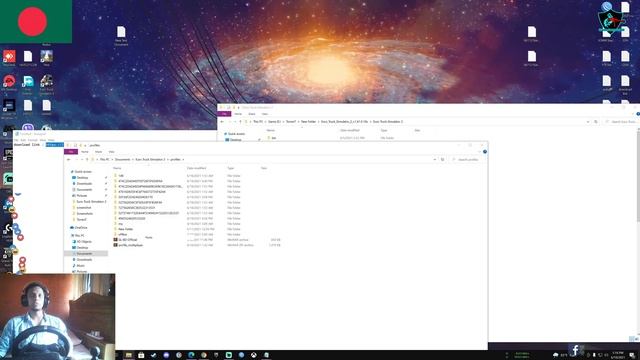Select OneDrive in profiles navigation pane

[80, 228]
